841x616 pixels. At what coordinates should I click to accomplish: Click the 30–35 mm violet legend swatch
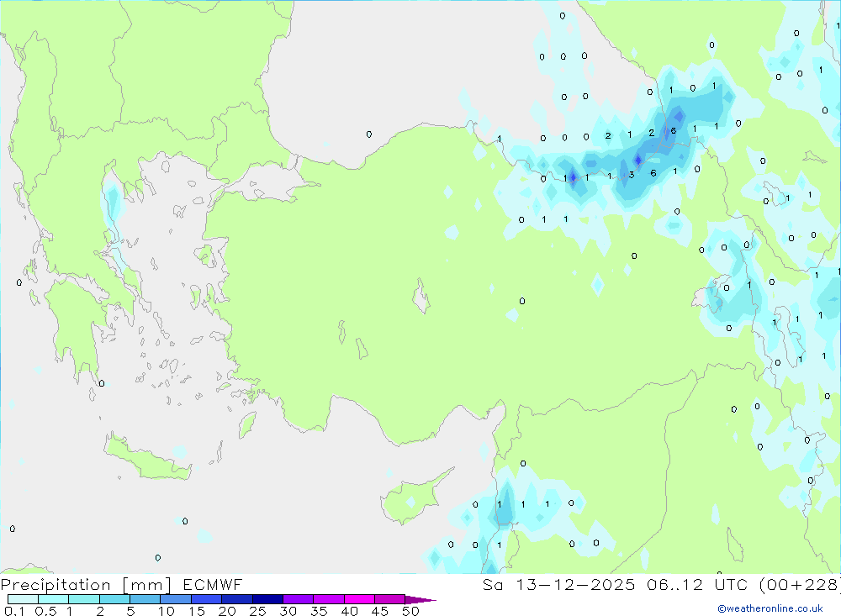point(299,599)
